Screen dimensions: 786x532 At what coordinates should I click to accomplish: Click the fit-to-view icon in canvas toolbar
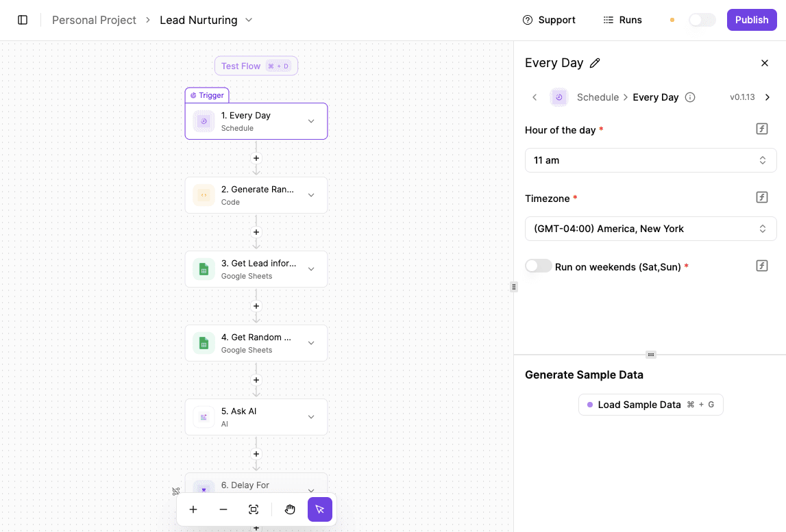[x=254, y=509]
